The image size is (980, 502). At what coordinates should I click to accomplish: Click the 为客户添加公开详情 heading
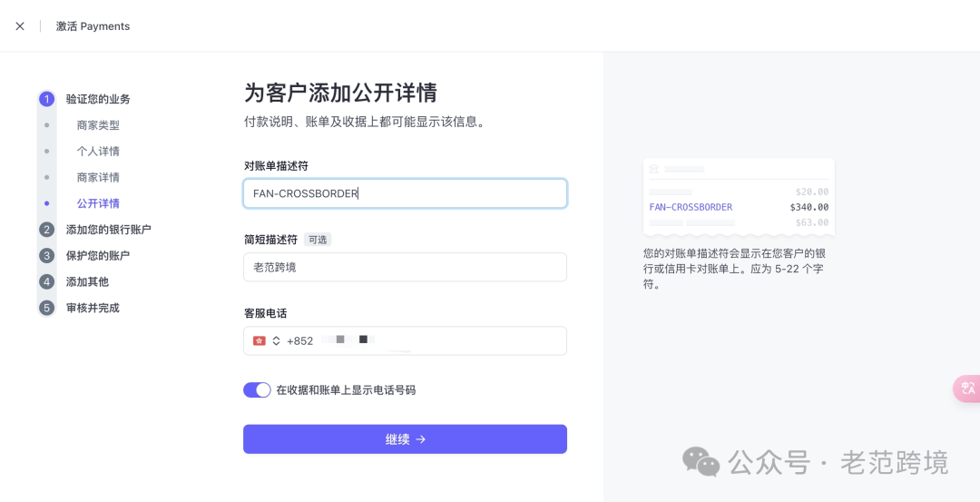click(x=340, y=93)
